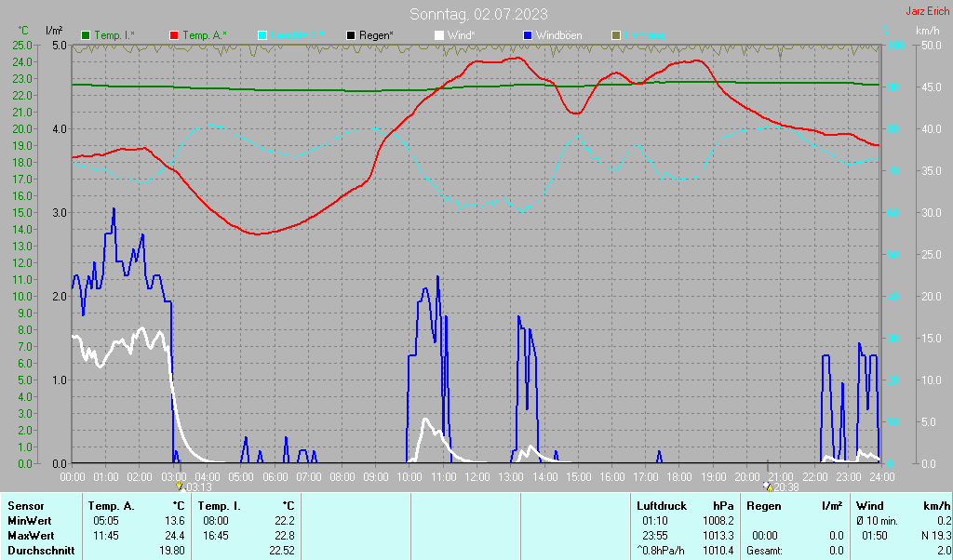Click the '20:38' sunset time label

(x=786, y=487)
